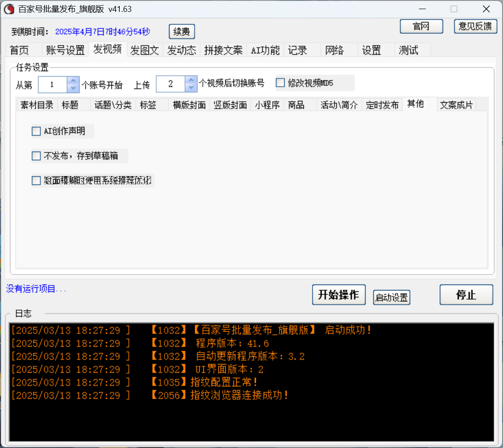
Task: Open the 发动态 tab
Action: pos(181,50)
